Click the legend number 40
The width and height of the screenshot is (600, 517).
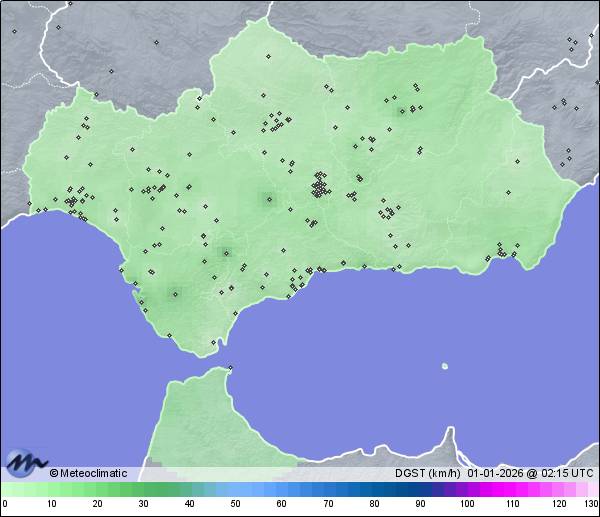(x=189, y=504)
